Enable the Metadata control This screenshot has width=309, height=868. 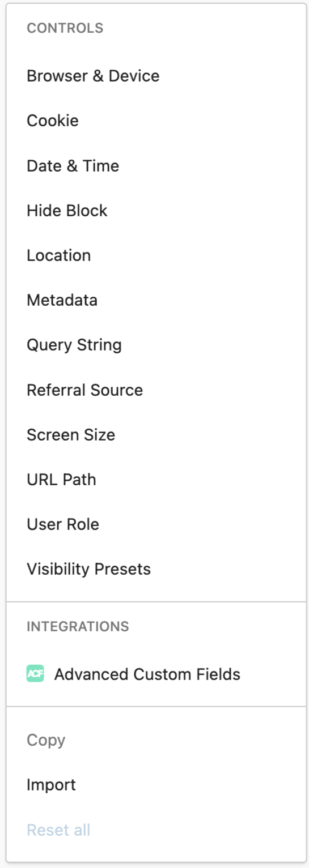coord(156,300)
